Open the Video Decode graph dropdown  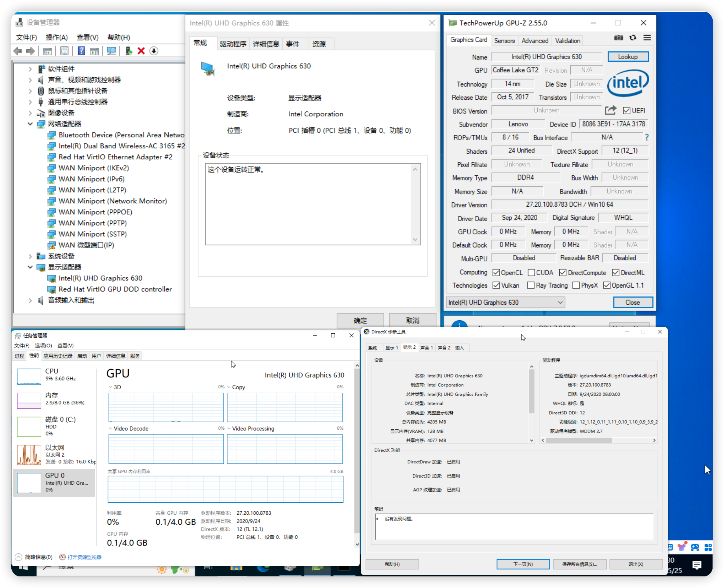click(110, 429)
